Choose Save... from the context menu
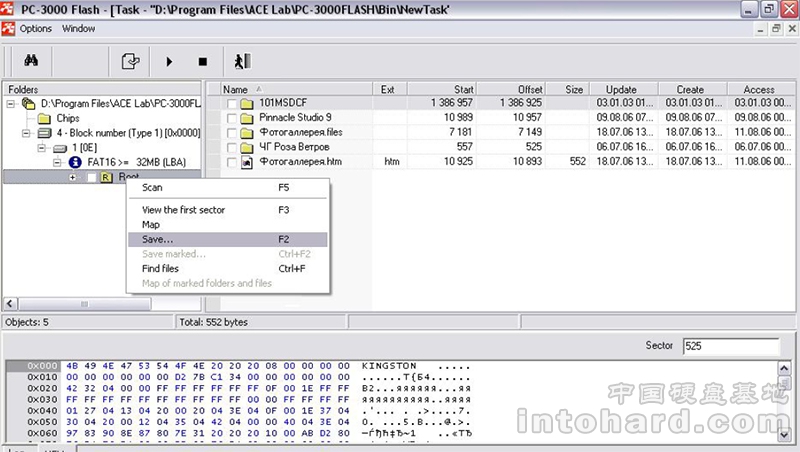Screen dimensions: 800x452 coord(157,240)
